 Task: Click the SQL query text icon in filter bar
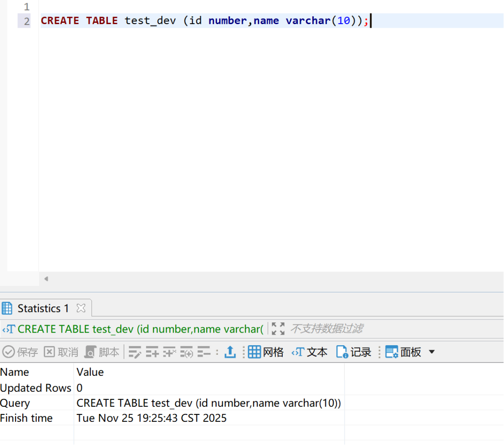(x=9, y=329)
